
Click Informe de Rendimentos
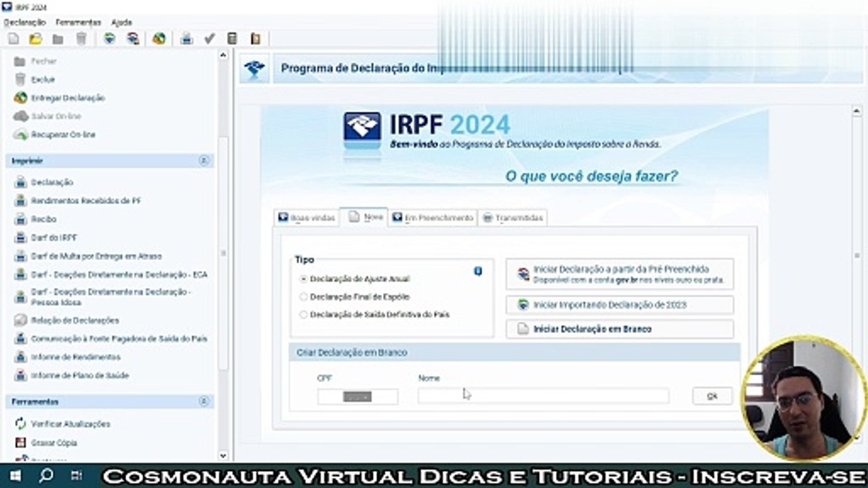[x=75, y=357]
